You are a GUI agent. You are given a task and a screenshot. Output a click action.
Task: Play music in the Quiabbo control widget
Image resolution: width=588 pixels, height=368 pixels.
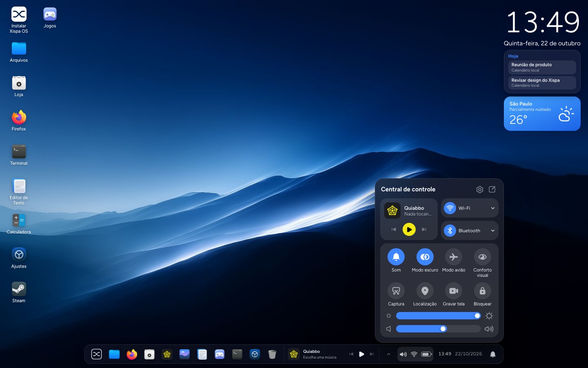[409, 229]
